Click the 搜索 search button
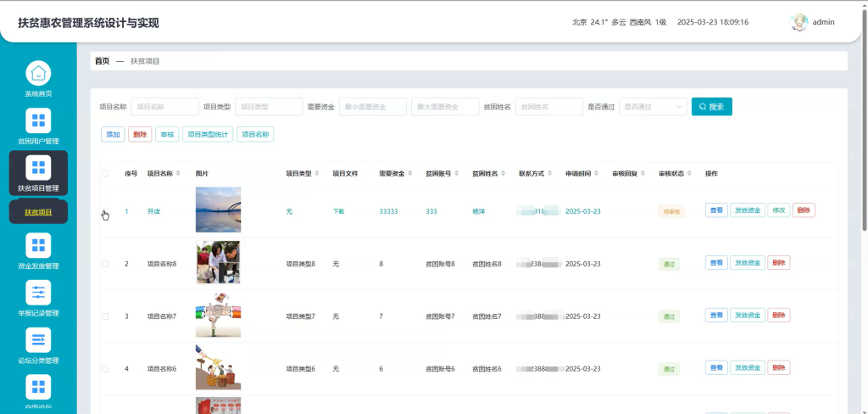The image size is (868, 414). pyautogui.click(x=712, y=106)
